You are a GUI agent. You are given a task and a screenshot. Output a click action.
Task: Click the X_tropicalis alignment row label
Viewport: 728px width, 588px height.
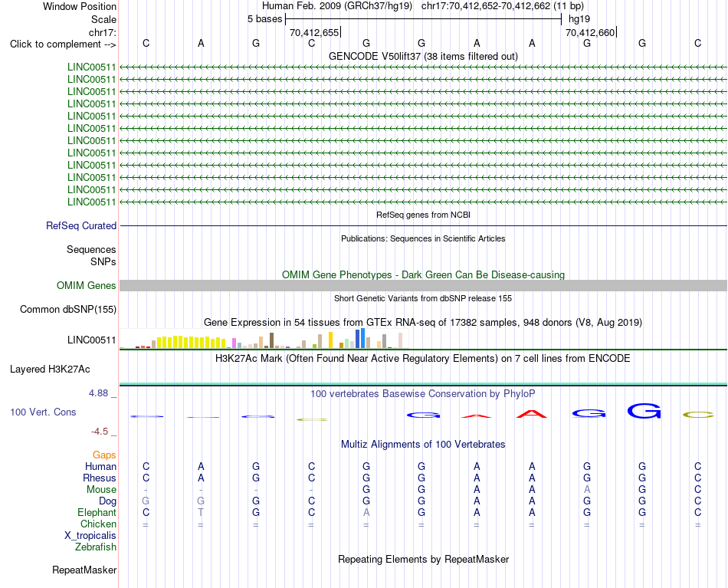tap(90, 536)
